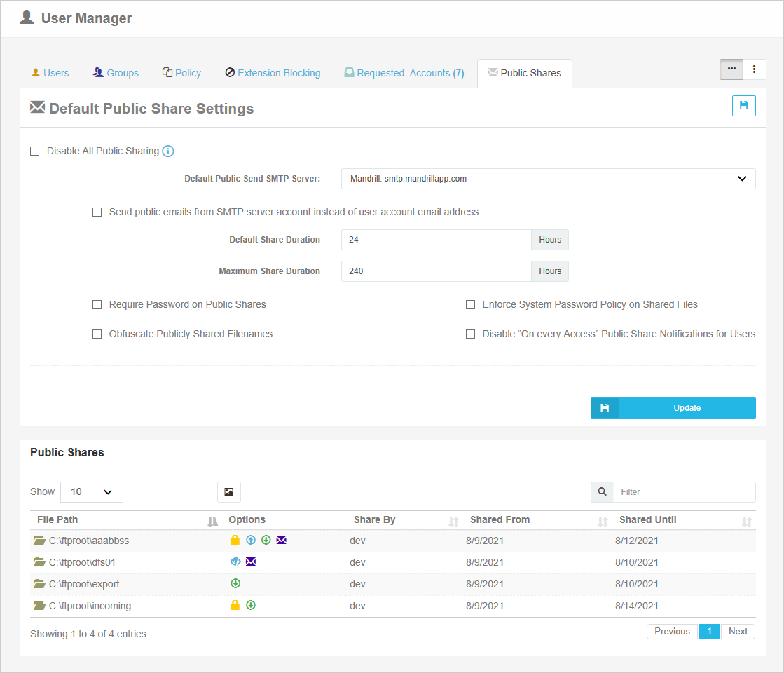Click the blue upload icon for aaabbss share

coord(251,540)
